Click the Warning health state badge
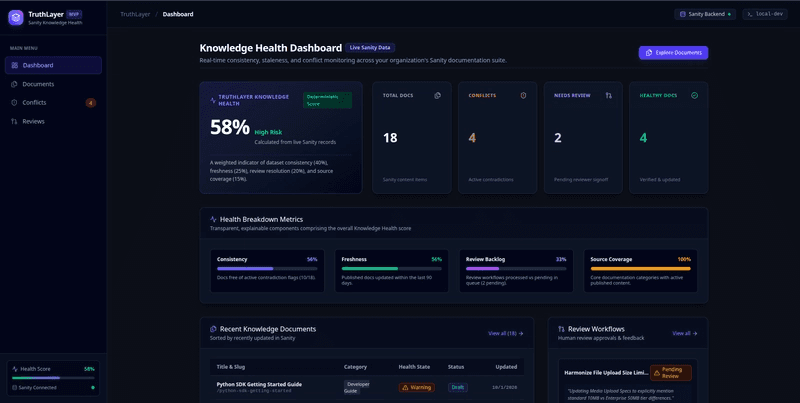The width and height of the screenshot is (800, 403). coord(417,387)
